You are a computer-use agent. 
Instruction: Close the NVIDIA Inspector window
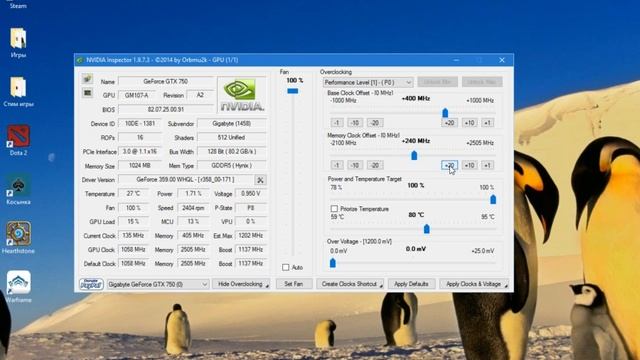click(x=502, y=60)
